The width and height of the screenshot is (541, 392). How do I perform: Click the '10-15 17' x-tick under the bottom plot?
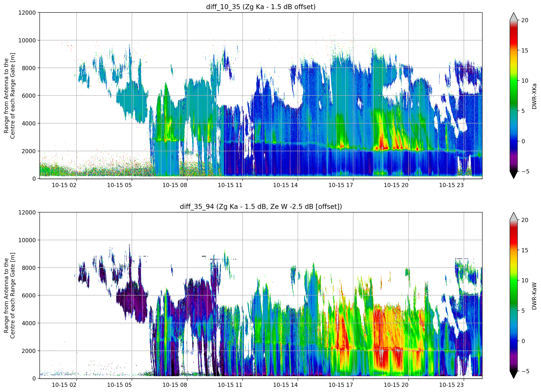341,385
